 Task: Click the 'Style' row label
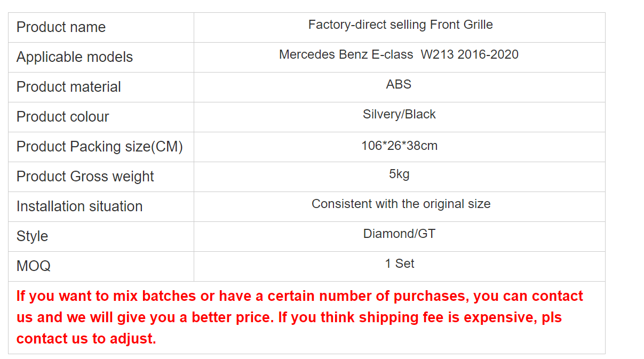[x=32, y=236]
